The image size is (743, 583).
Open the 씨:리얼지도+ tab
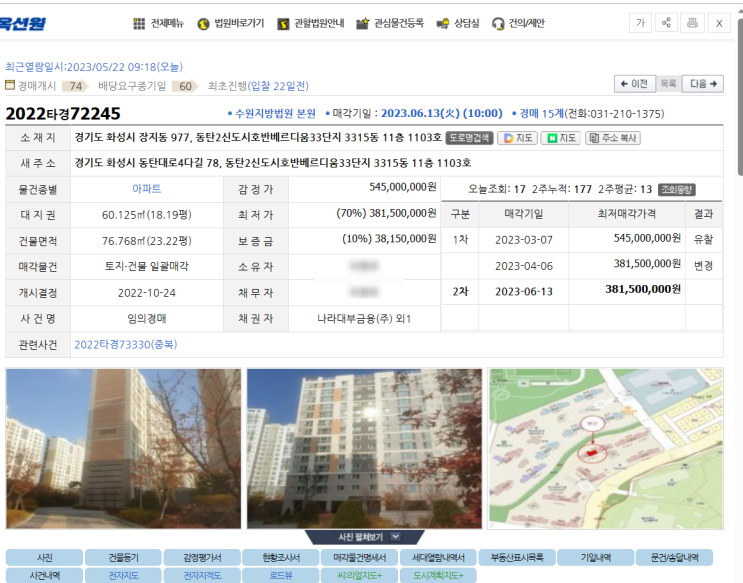[359, 575]
